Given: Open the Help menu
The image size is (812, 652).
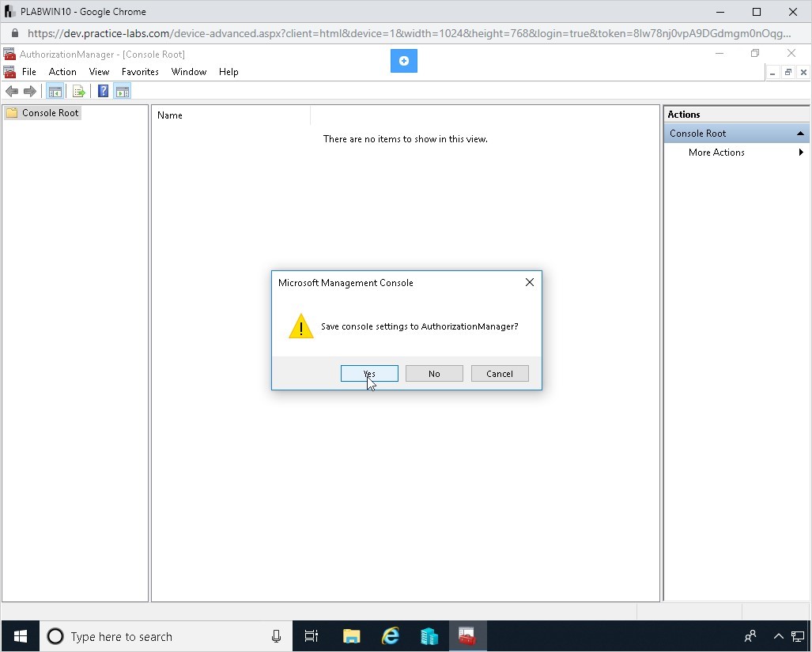Looking at the screenshot, I should point(228,72).
